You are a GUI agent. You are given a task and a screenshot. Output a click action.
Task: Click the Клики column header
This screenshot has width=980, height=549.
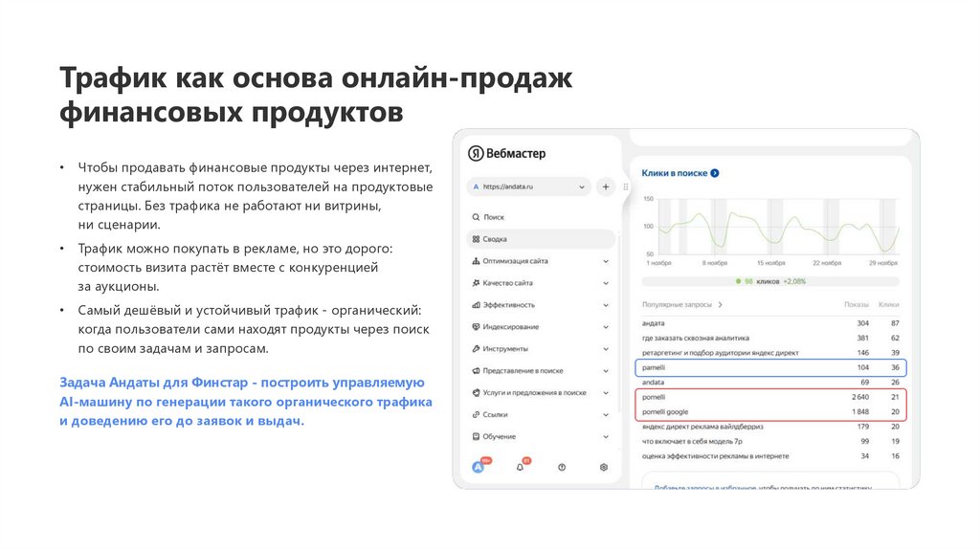tap(889, 305)
